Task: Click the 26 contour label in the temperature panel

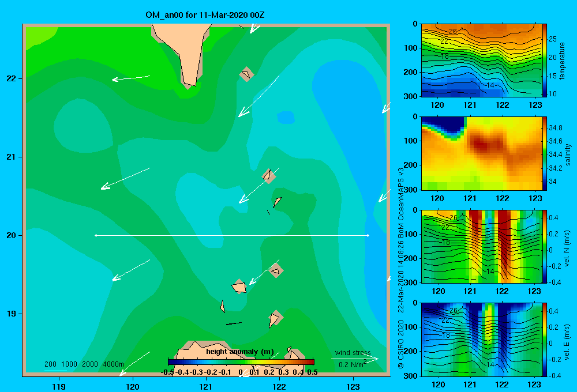Action: pyautogui.click(x=453, y=32)
